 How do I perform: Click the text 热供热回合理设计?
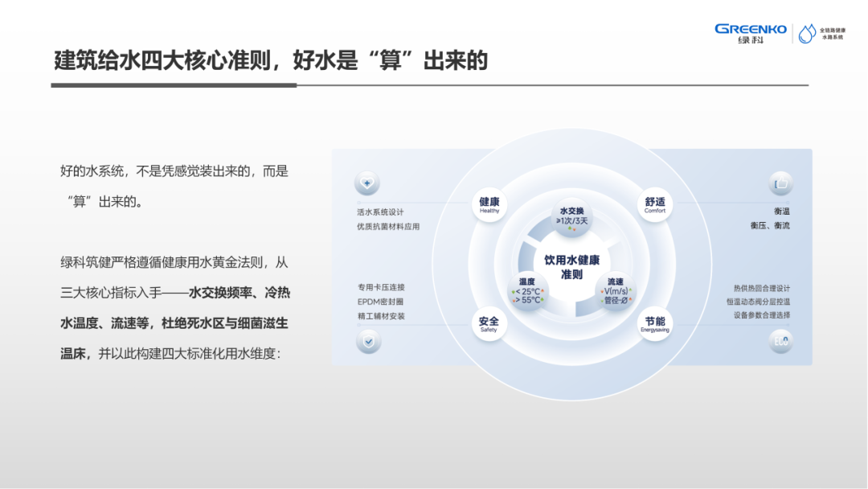[x=762, y=289]
